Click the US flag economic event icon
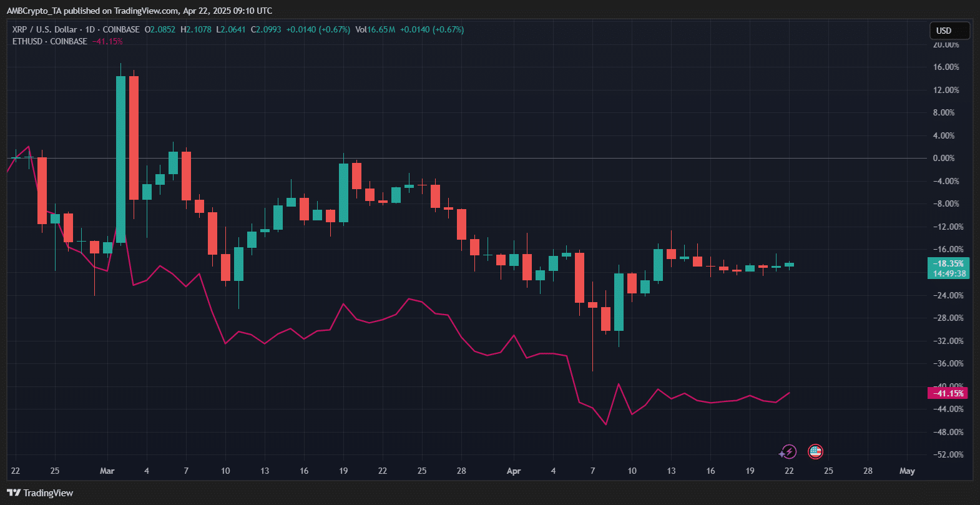980x505 pixels. [x=815, y=451]
